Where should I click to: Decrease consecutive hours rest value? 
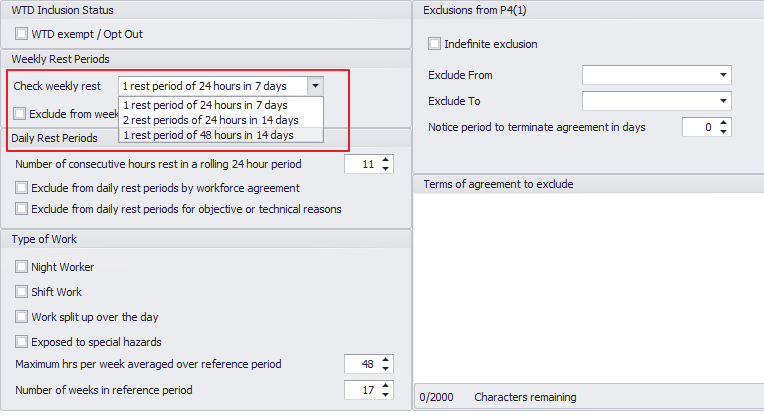click(387, 168)
